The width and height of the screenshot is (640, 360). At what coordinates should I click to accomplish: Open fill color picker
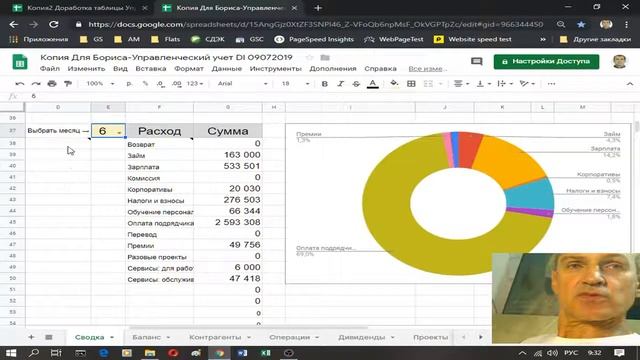click(394, 84)
